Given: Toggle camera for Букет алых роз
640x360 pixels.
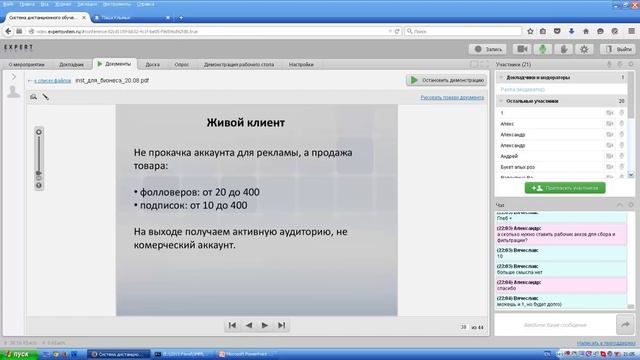Looking at the screenshot, I should [x=610, y=167].
